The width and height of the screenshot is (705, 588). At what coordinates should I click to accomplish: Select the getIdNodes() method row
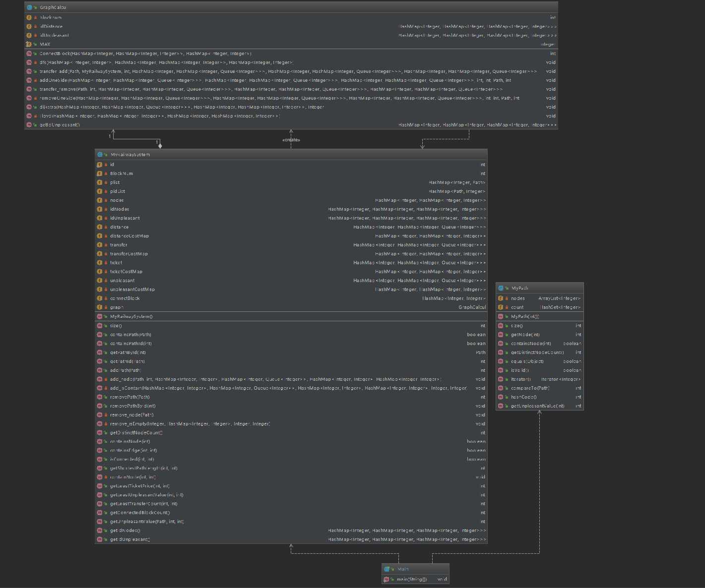tap(291, 530)
